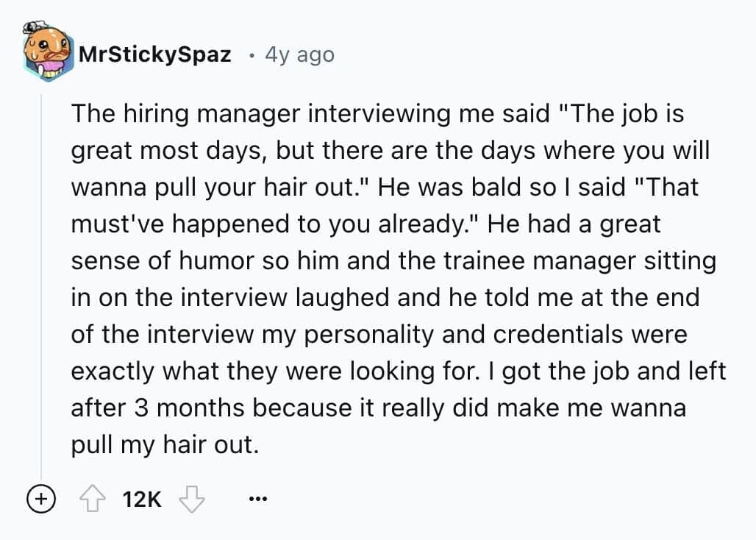This screenshot has width=756, height=540.
Task: Click the phrase "trainee manager" in the comment
Action: [x=524, y=260]
